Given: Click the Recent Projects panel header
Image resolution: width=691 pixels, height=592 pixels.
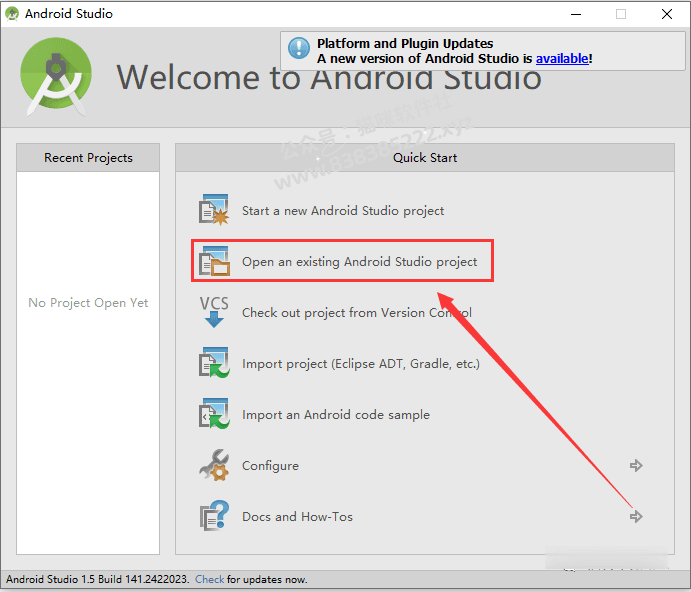Looking at the screenshot, I should (x=88, y=157).
